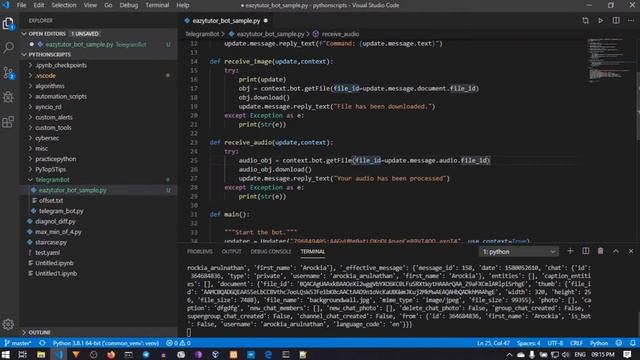Open the Extensions view

click(x=8, y=122)
